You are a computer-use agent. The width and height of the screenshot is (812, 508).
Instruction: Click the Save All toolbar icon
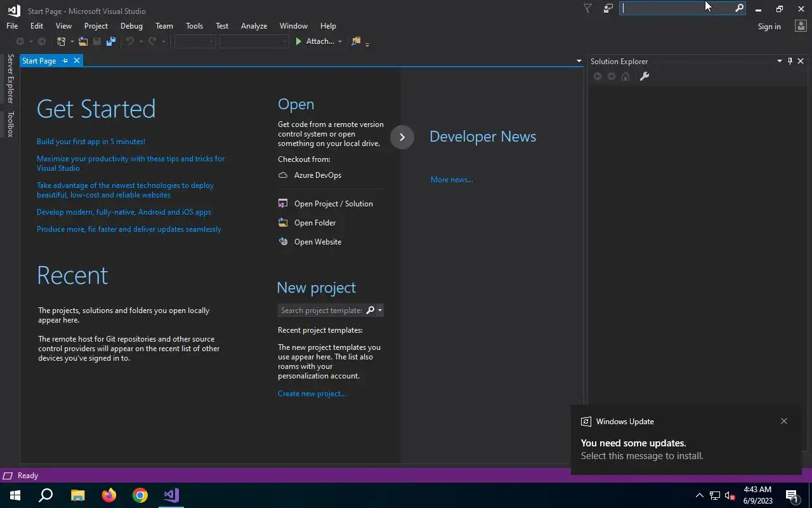tap(111, 41)
